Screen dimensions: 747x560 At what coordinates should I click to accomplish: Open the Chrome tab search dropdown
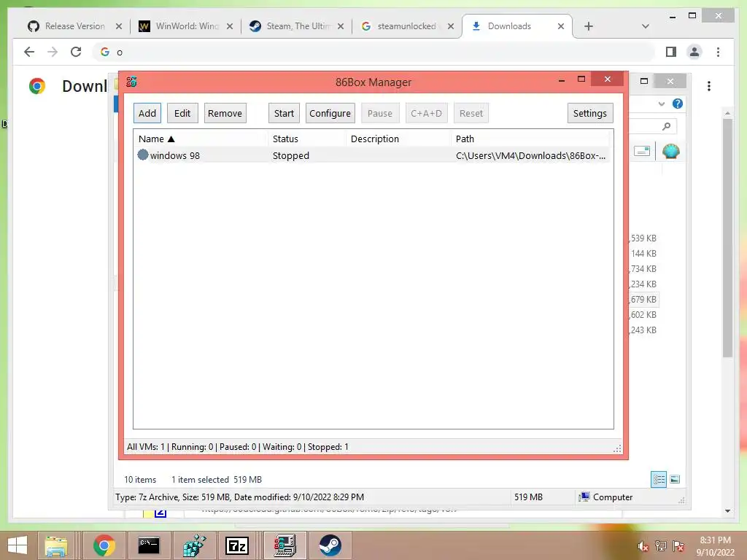645,26
